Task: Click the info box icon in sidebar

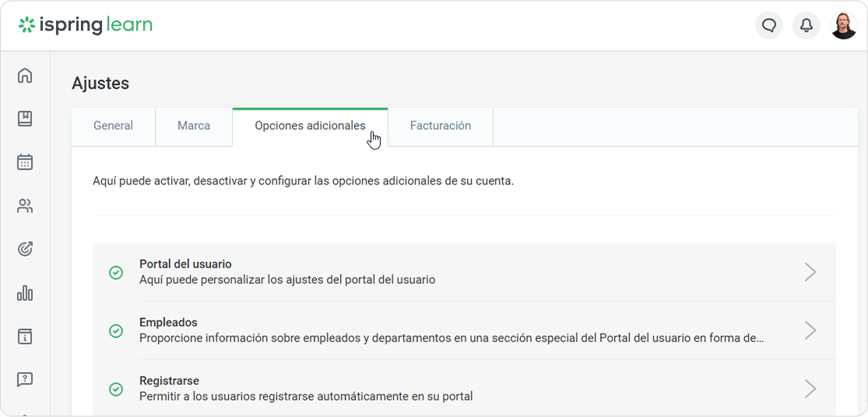Action: coord(25,336)
